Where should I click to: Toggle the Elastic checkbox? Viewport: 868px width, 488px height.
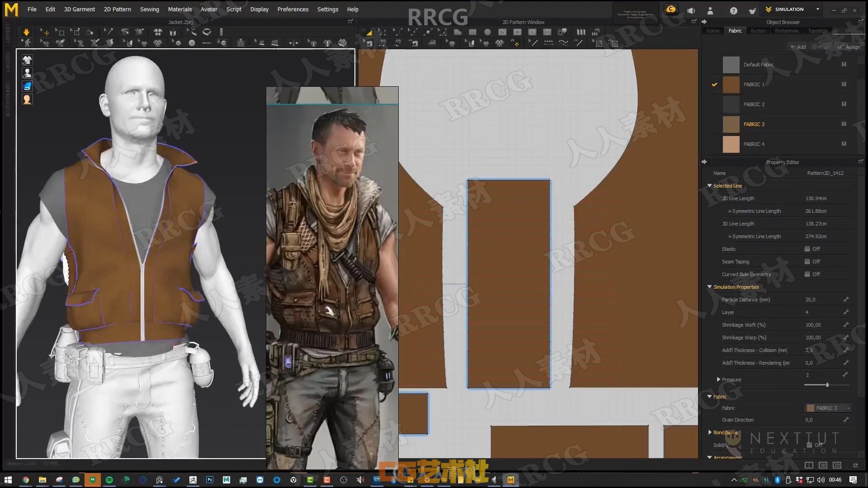point(807,249)
